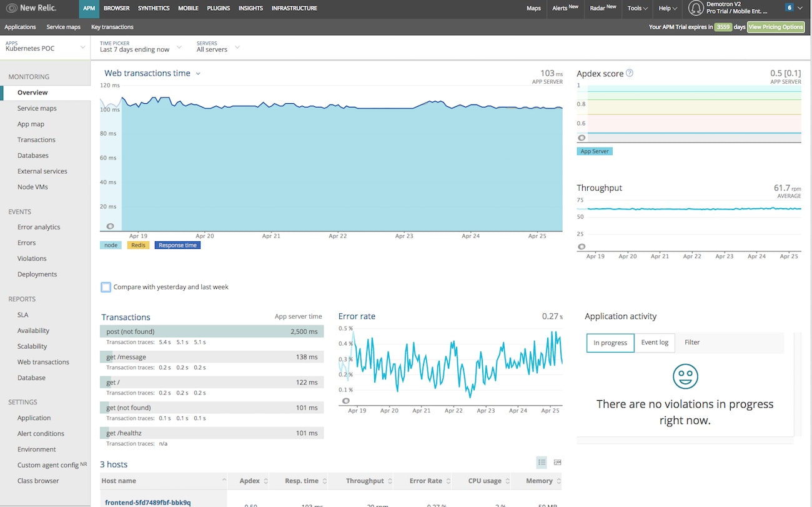This screenshot has height=507, width=812.
Task: Click the Apdex score help question icon
Action: pyautogui.click(x=630, y=73)
